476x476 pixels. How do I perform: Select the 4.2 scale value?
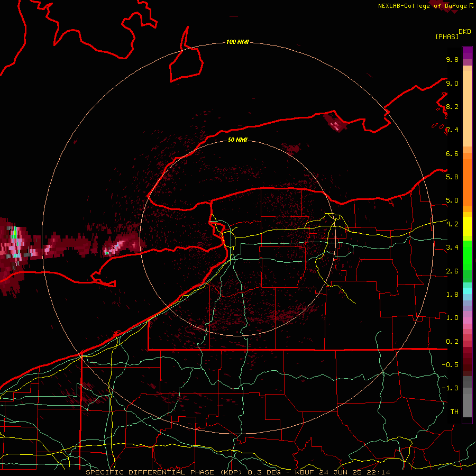tap(452, 224)
